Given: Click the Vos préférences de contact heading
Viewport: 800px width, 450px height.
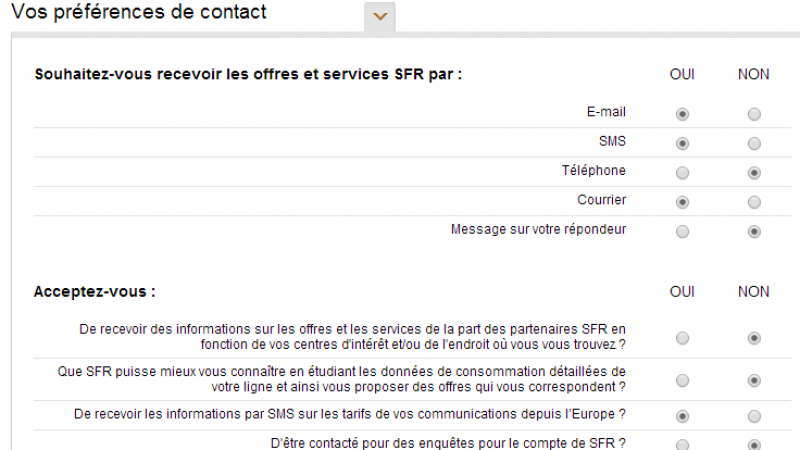Looking at the screenshot, I should click(x=138, y=13).
